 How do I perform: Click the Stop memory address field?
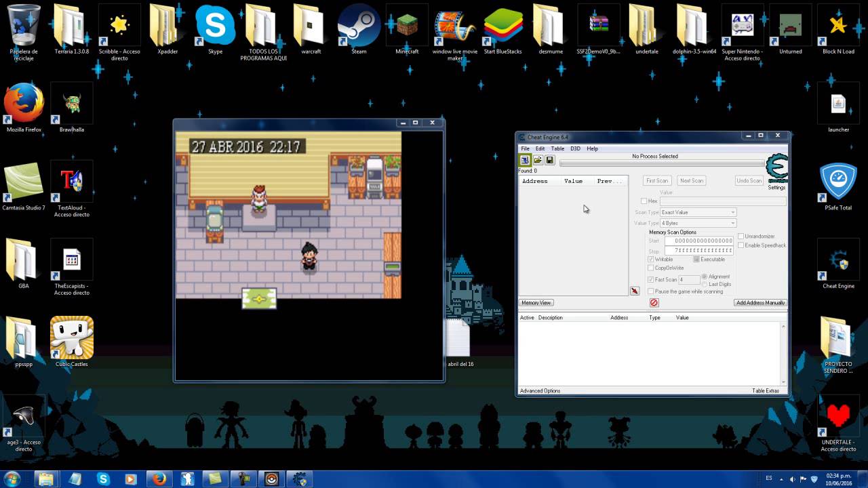click(699, 251)
